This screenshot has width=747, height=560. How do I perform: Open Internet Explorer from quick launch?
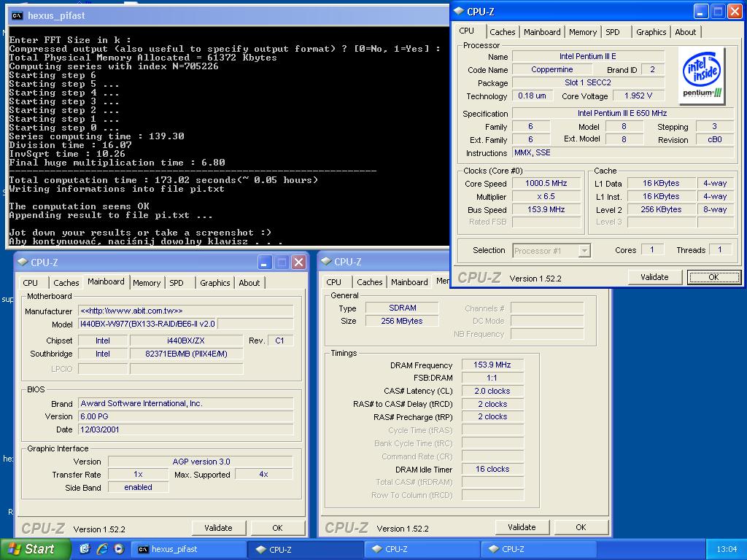102,549
